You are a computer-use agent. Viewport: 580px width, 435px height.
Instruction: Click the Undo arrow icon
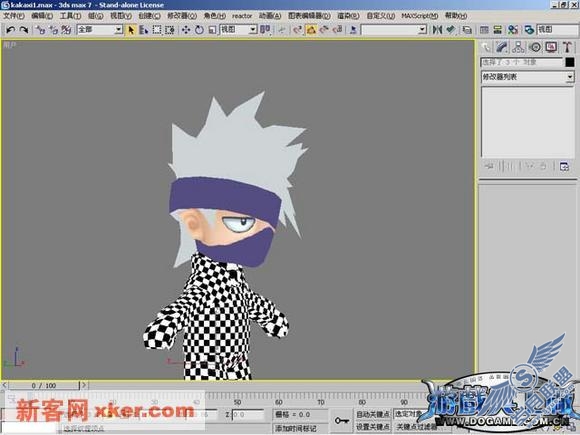pyautogui.click(x=10, y=30)
